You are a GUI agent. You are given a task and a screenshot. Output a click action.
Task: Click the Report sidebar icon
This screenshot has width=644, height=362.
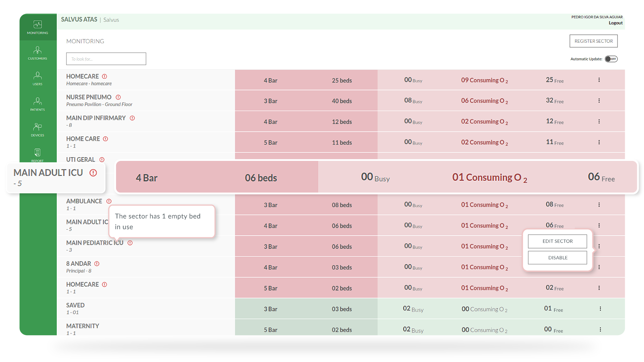[x=37, y=154]
